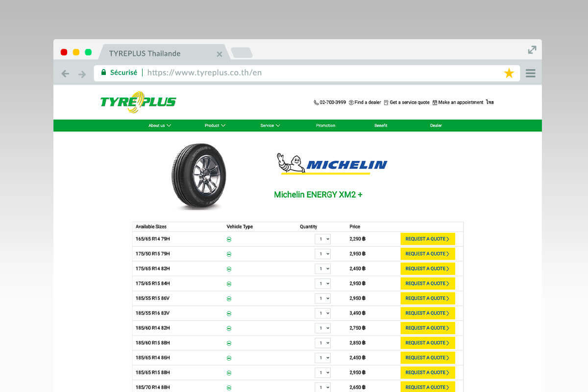Open quantity dropdown for 185/60 R15 88H

point(322,343)
